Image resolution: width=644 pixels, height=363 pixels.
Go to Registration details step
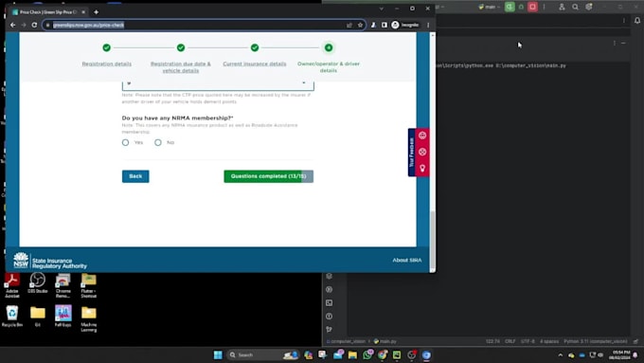(107, 64)
